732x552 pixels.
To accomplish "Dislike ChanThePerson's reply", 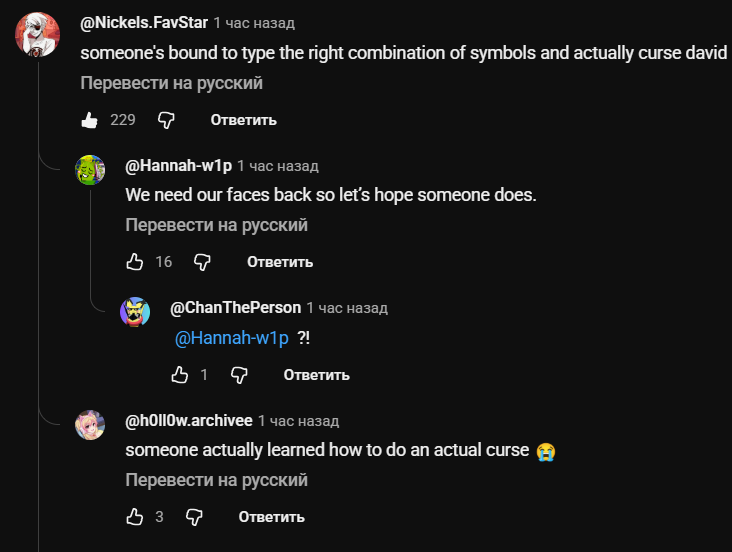I will coord(239,375).
